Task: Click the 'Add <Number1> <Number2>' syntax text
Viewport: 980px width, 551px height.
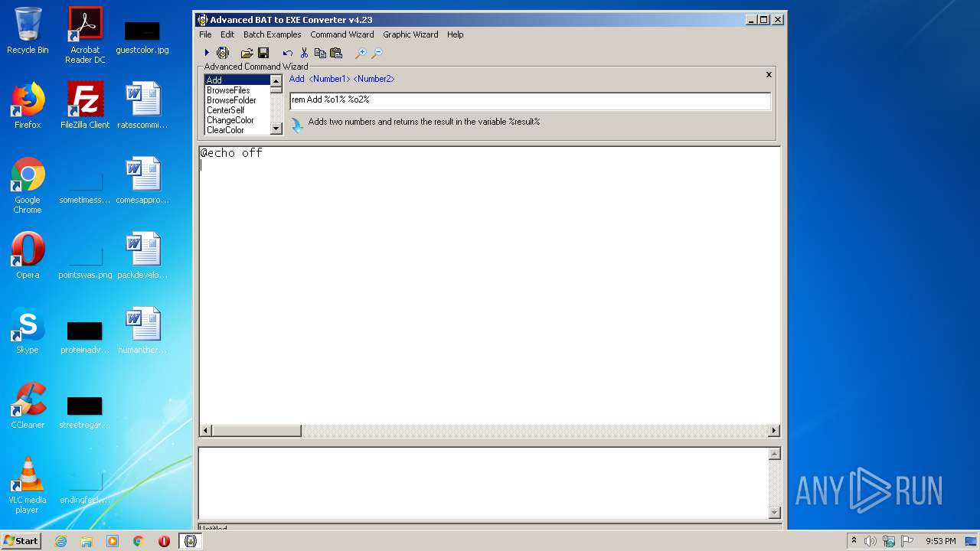Action: click(341, 79)
